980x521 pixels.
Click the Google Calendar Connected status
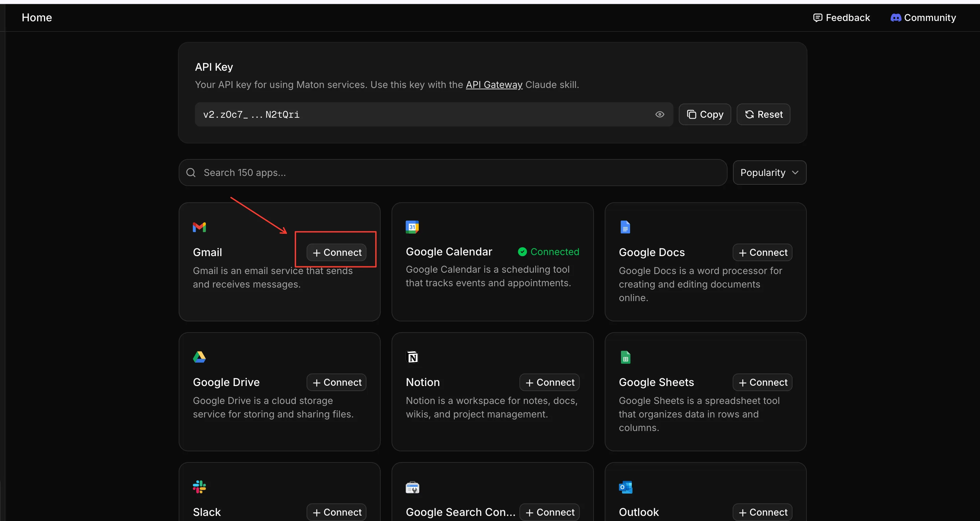click(548, 252)
